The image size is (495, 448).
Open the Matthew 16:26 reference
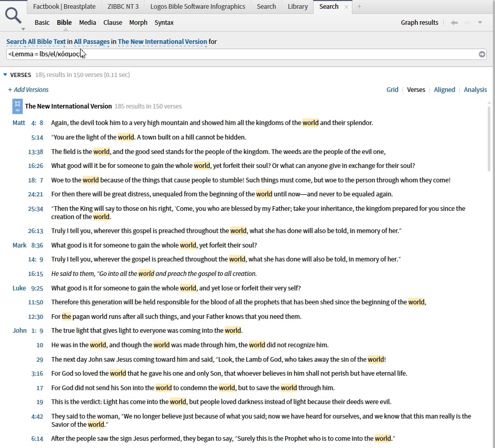(35, 166)
